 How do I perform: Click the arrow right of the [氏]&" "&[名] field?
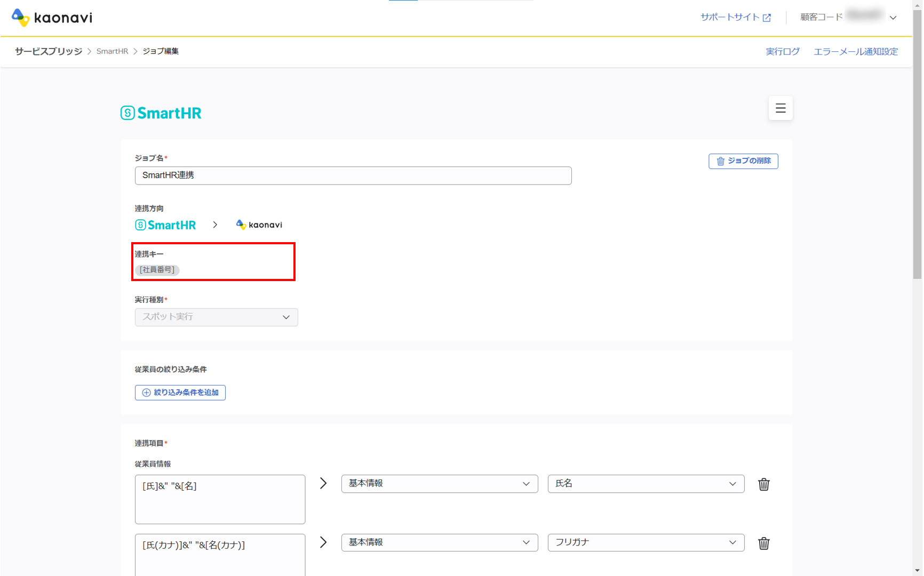(x=323, y=483)
